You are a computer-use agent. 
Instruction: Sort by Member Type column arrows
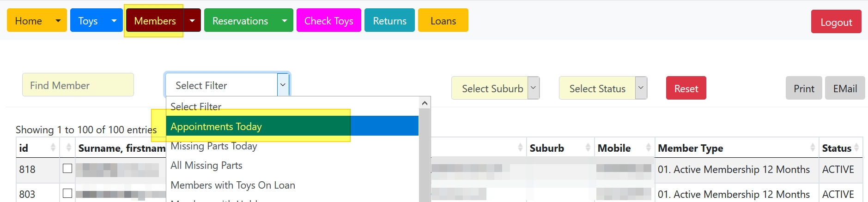click(x=813, y=148)
